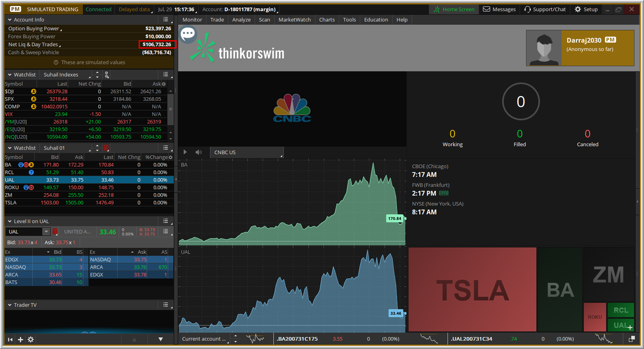Collapse Suhail Indexes Watchlist section
Viewport: 644px width, 349px height.
pos(9,75)
